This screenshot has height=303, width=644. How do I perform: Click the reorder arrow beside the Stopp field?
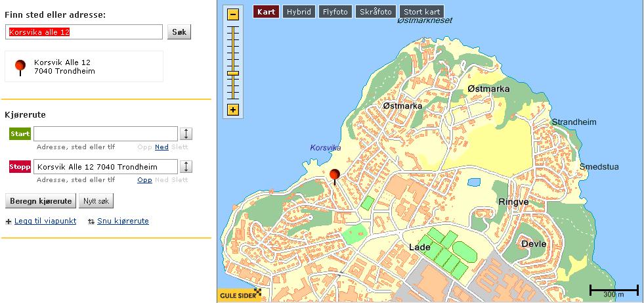186,167
